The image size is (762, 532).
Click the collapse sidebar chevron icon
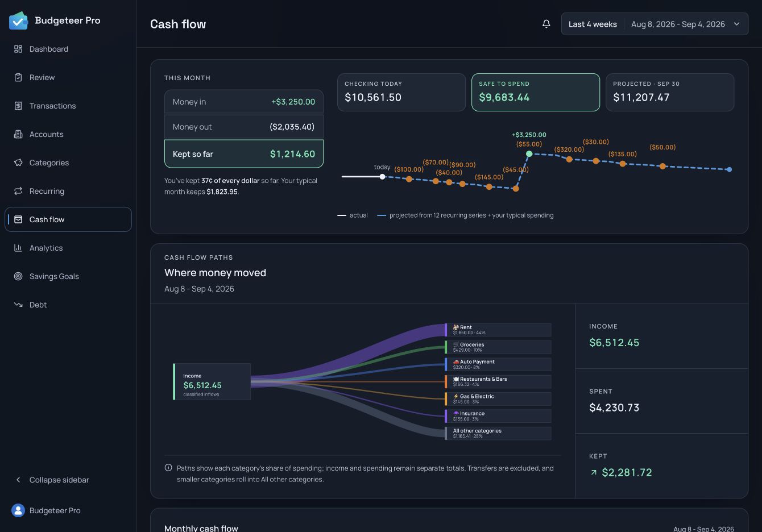coord(18,480)
